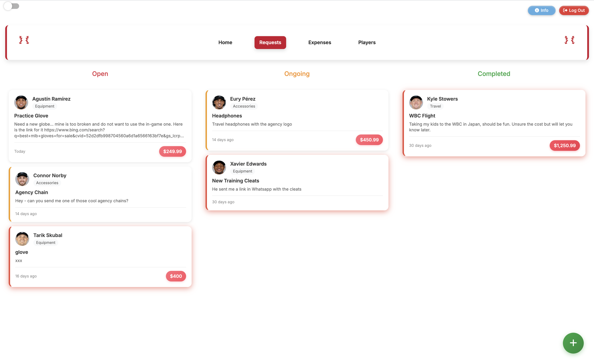The width and height of the screenshot is (594, 364).
Task: Go to the Players tab
Action: click(366, 43)
